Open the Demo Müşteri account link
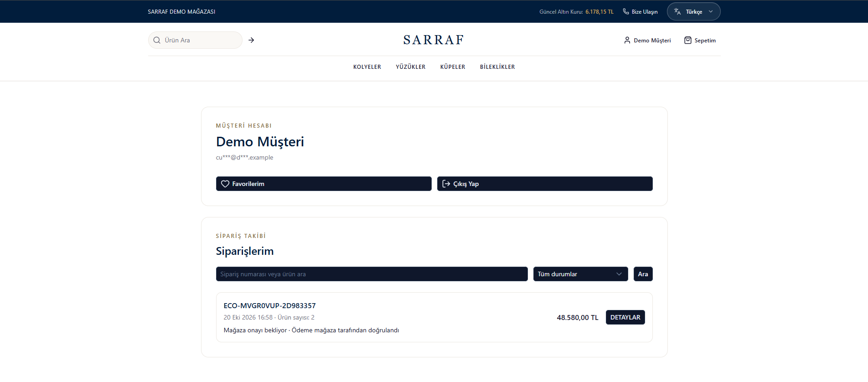This screenshot has width=868, height=382. tap(647, 40)
